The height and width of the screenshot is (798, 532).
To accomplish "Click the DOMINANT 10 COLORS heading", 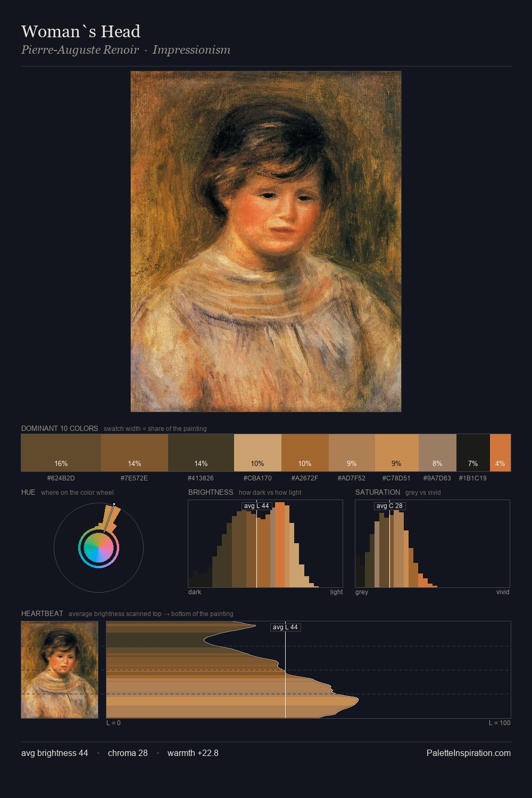I will pos(60,428).
